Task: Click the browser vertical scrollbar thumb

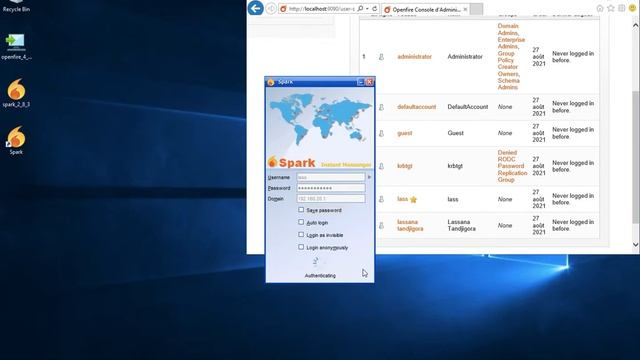Action: [636, 157]
